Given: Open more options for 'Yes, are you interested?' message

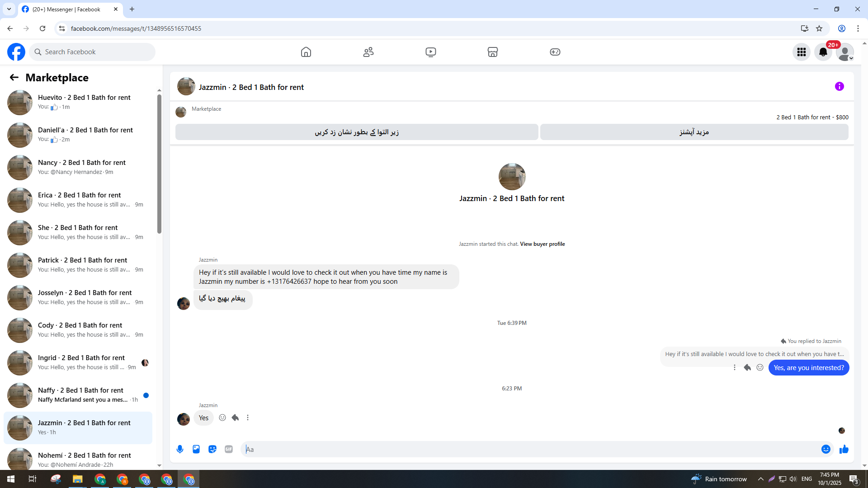Looking at the screenshot, I should click(735, 367).
